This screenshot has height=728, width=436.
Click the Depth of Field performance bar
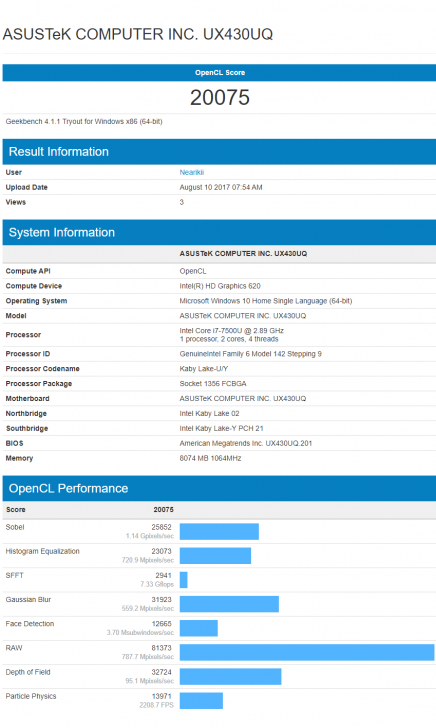tap(231, 676)
